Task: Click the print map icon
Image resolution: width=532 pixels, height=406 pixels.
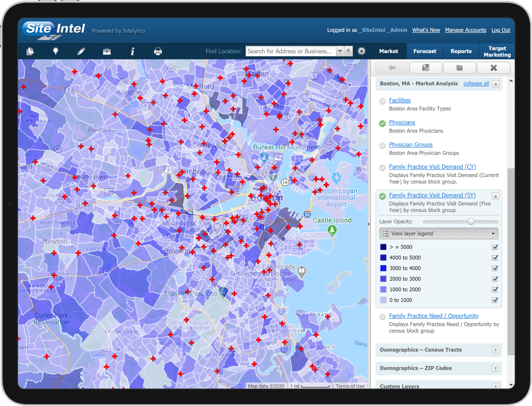Action: [x=158, y=51]
